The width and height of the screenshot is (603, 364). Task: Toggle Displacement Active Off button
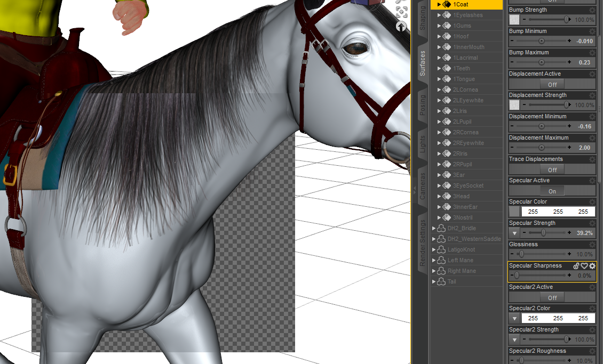coord(552,85)
